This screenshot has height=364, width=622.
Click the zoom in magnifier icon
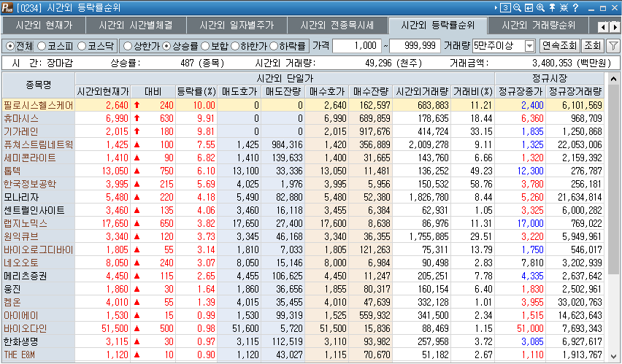click(x=540, y=7)
